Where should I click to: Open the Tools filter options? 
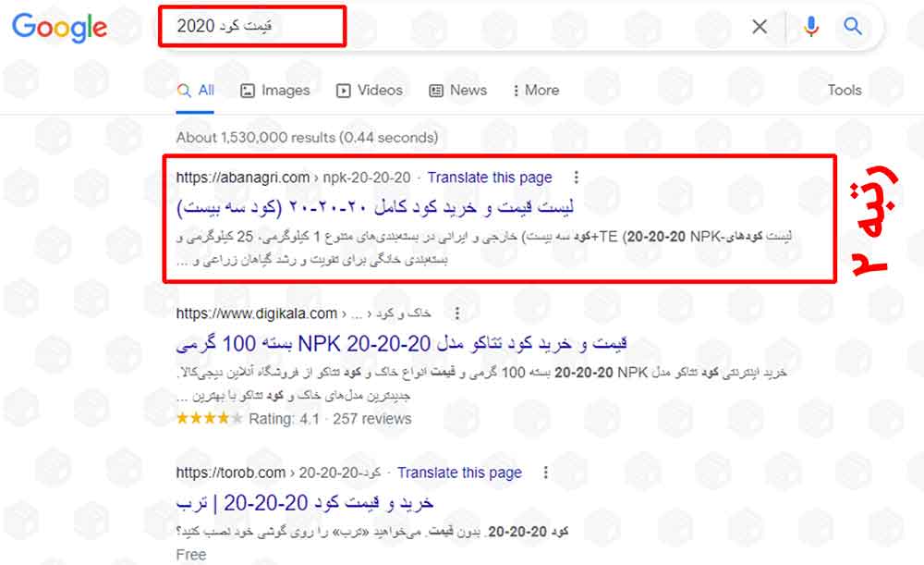pyautogui.click(x=844, y=90)
